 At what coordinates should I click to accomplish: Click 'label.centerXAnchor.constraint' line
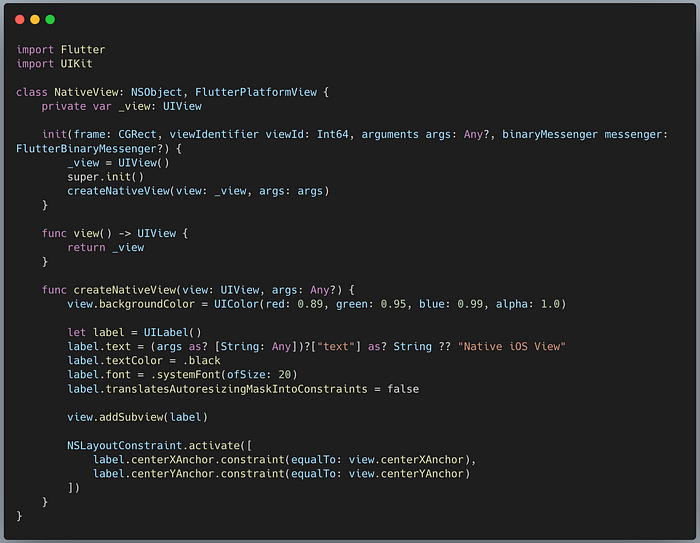[284, 459]
